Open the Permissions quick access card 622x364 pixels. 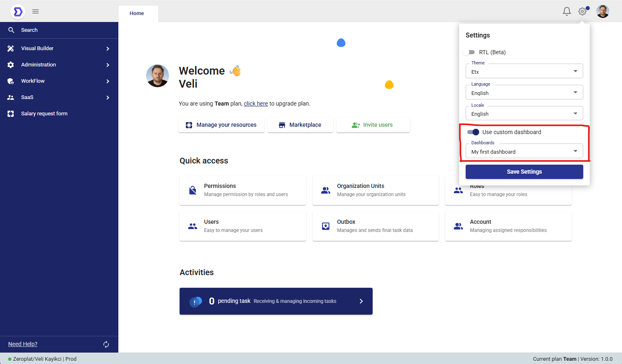(242, 190)
